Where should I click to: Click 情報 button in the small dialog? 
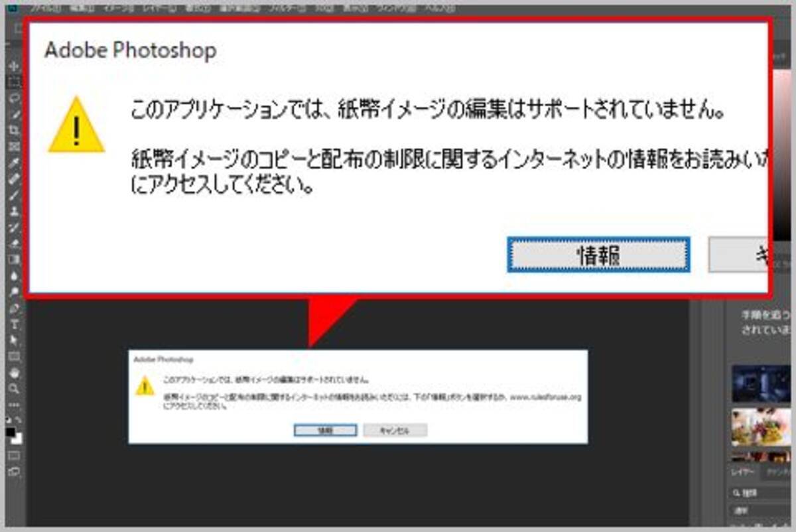click(x=325, y=431)
